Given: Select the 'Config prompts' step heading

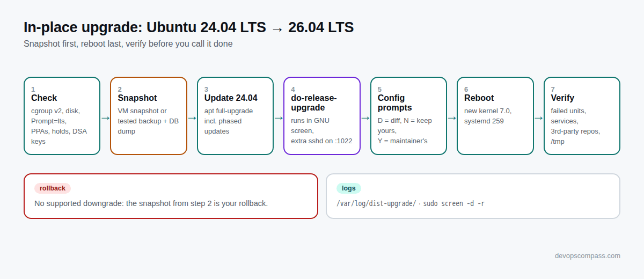Looking at the screenshot, I should 394,103.
